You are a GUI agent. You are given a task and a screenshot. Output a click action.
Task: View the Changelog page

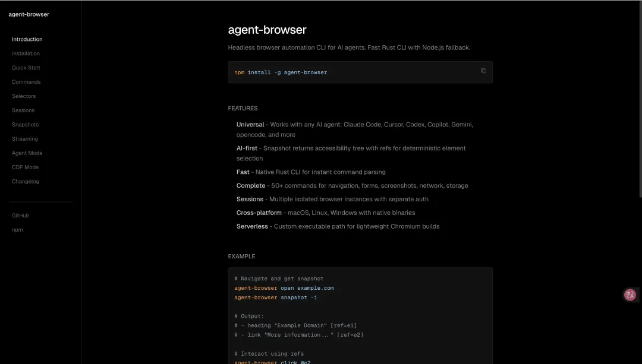point(26,182)
